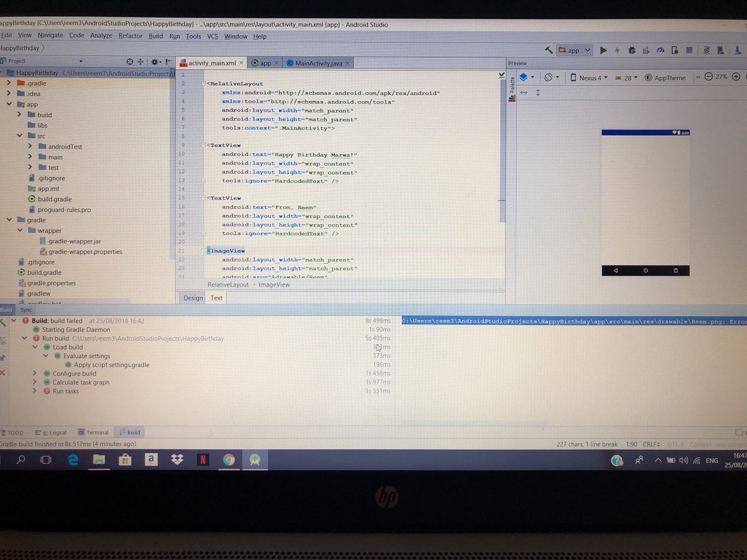This screenshot has height=560, width=747.
Task: Close the activity_main.xml tab
Action: [x=242, y=63]
